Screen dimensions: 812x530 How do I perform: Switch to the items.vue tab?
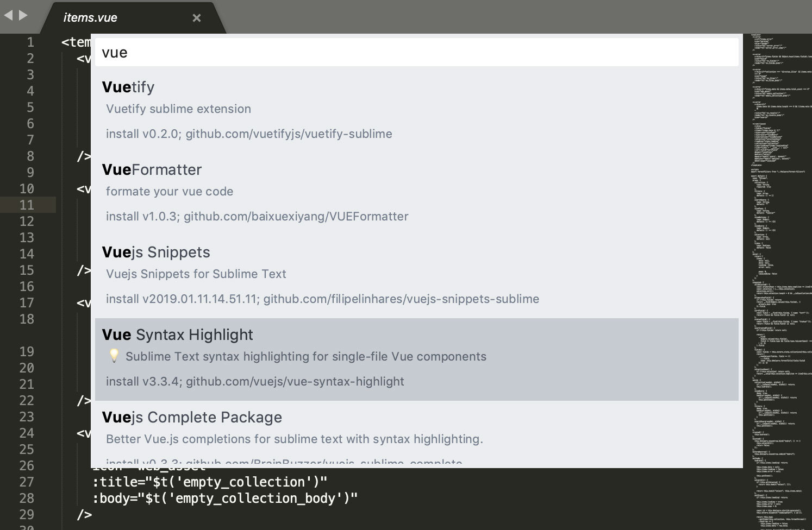coord(90,17)
